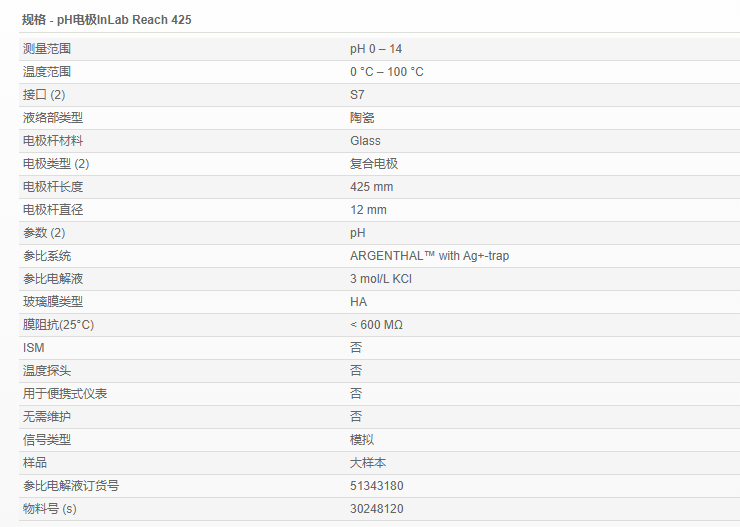Click the 接口 (2) label

click(44, 95)
